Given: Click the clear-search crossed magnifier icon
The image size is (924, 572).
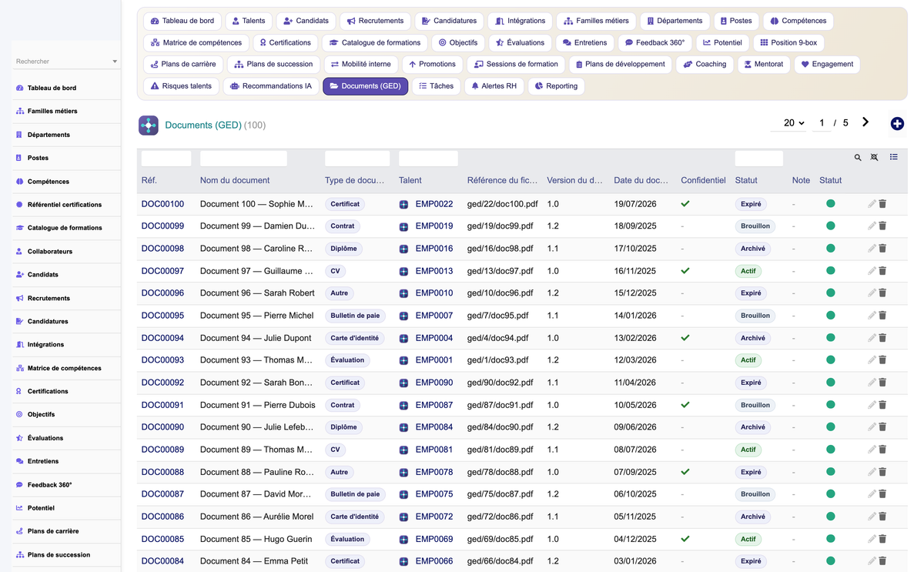Looking at the screenshot, I should tap(875, 158).
